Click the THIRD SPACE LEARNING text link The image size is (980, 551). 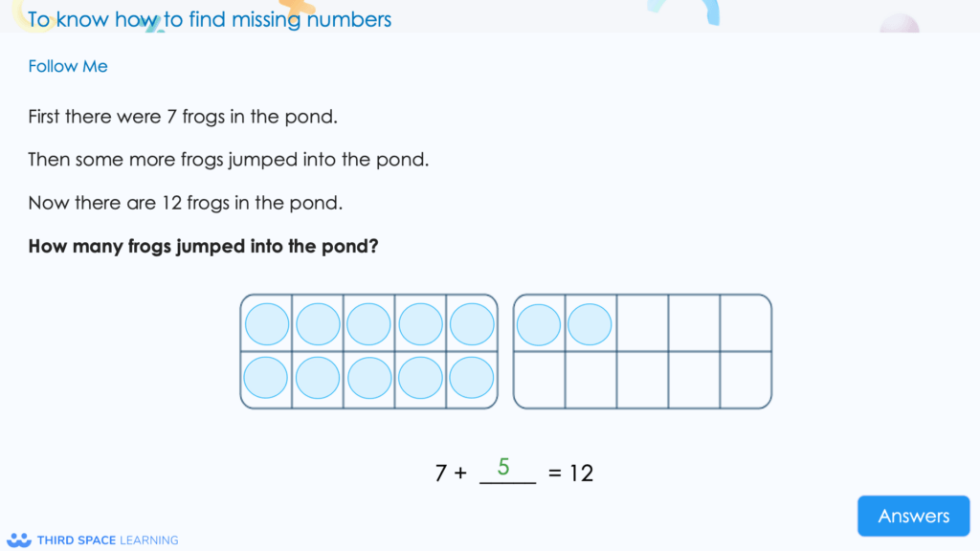click(107, 540)
